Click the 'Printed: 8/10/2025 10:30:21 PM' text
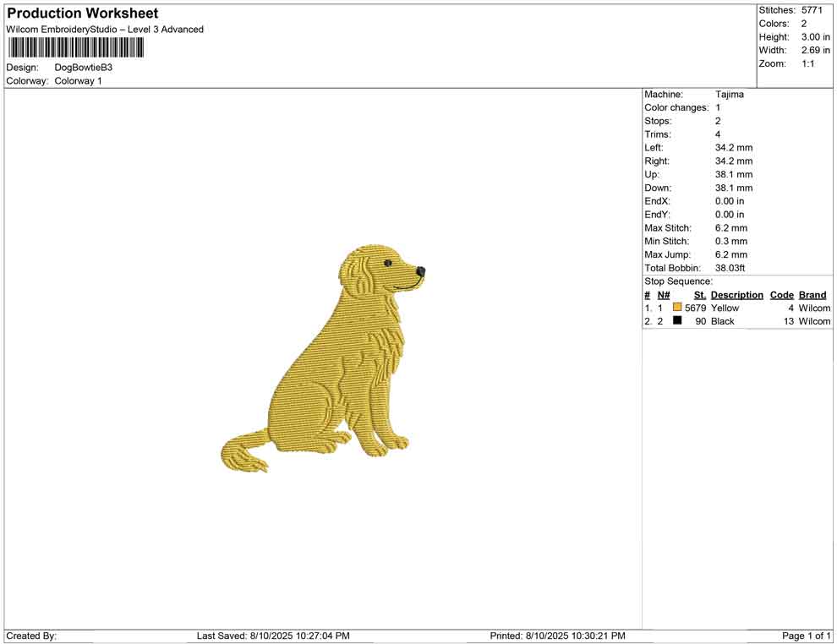837x644 pixels. tap(558, 636)
